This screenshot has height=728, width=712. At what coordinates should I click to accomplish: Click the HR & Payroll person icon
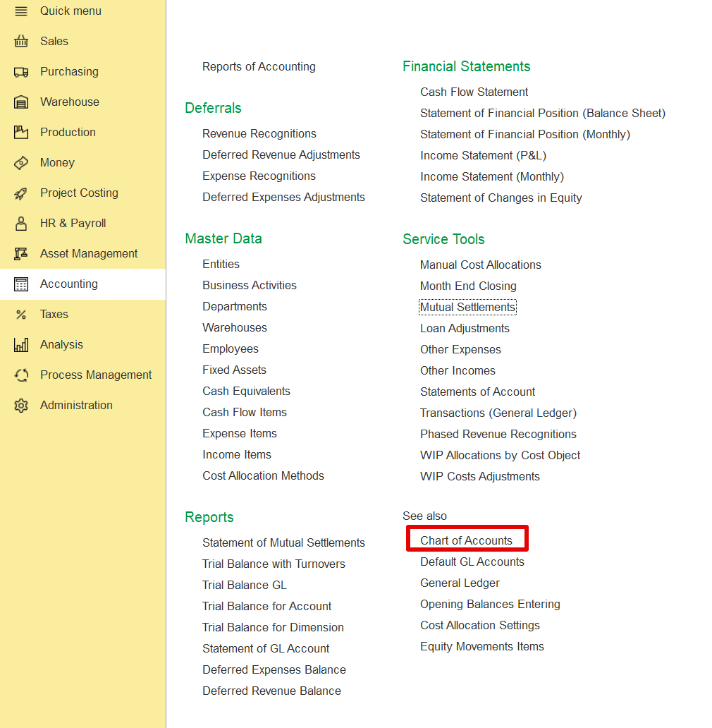(21, 224)
